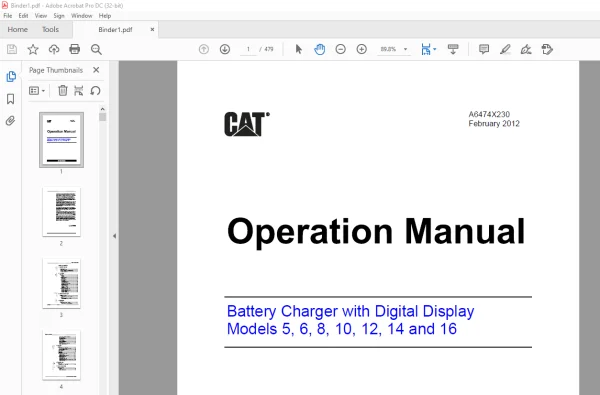
Task: Open the View menu
Action: click(x=41, y=16)
